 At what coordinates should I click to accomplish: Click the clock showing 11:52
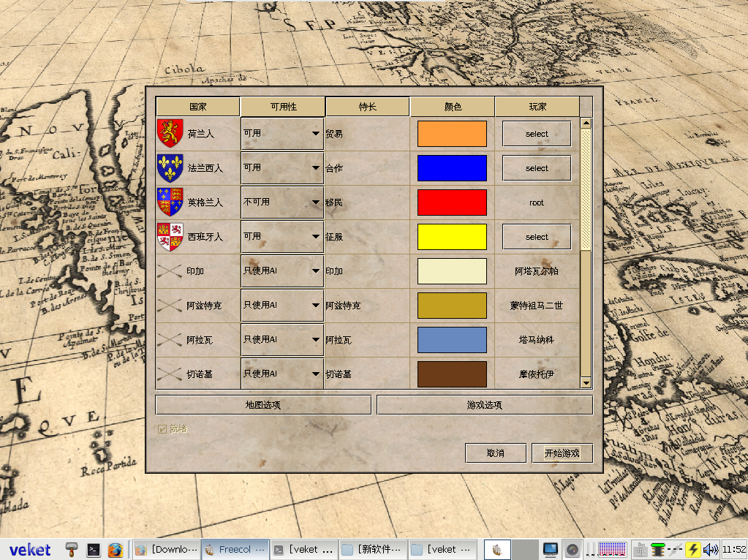coord(733,550)
